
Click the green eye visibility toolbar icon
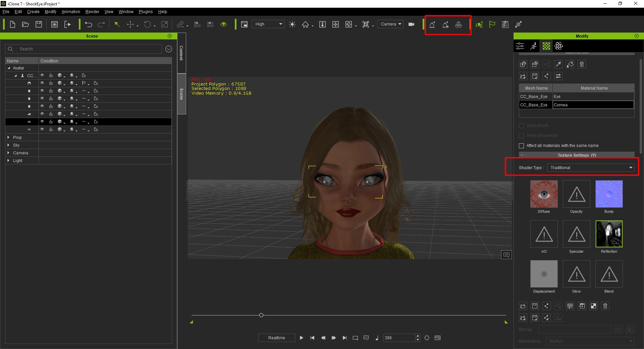click(224, 24)
